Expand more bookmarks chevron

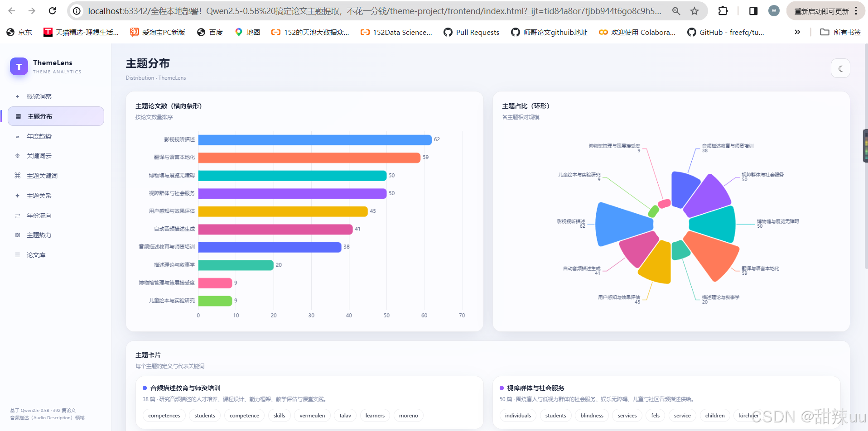click(x=797, y=32)
